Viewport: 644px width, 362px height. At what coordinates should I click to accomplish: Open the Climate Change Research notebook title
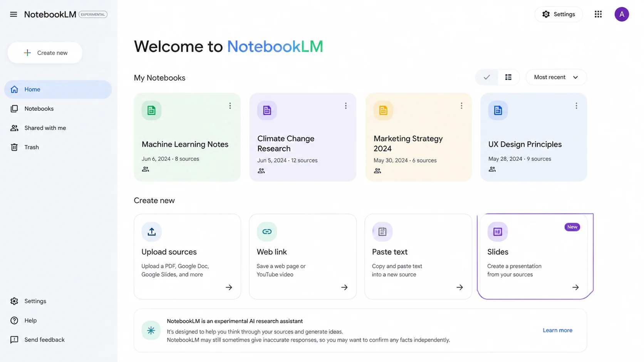tap(286, 143)
